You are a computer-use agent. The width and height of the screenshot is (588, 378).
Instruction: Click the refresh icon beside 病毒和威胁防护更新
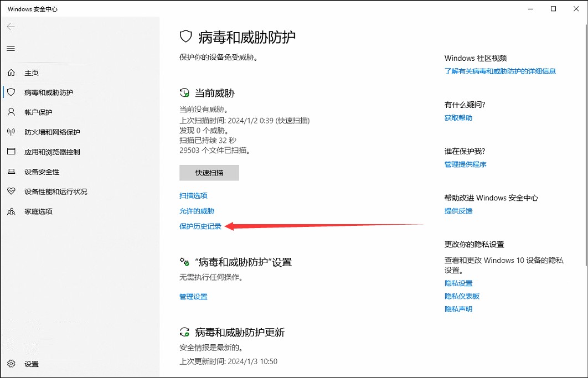(184, 332)
